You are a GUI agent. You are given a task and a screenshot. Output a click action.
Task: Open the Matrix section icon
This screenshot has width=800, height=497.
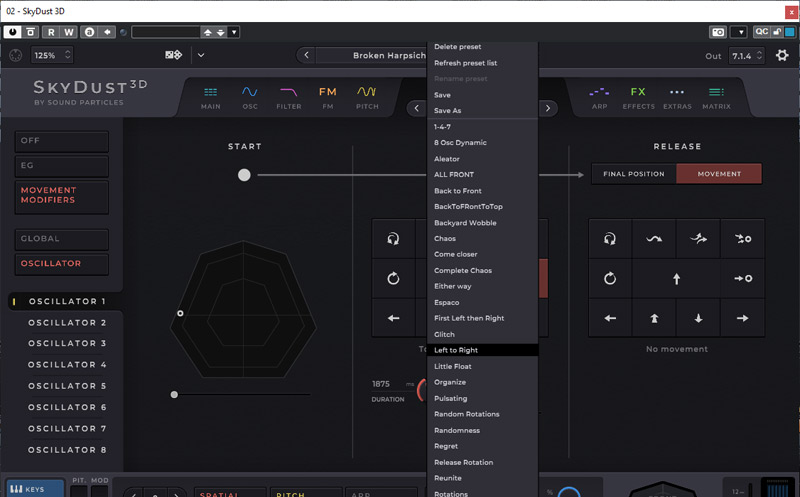715,97
